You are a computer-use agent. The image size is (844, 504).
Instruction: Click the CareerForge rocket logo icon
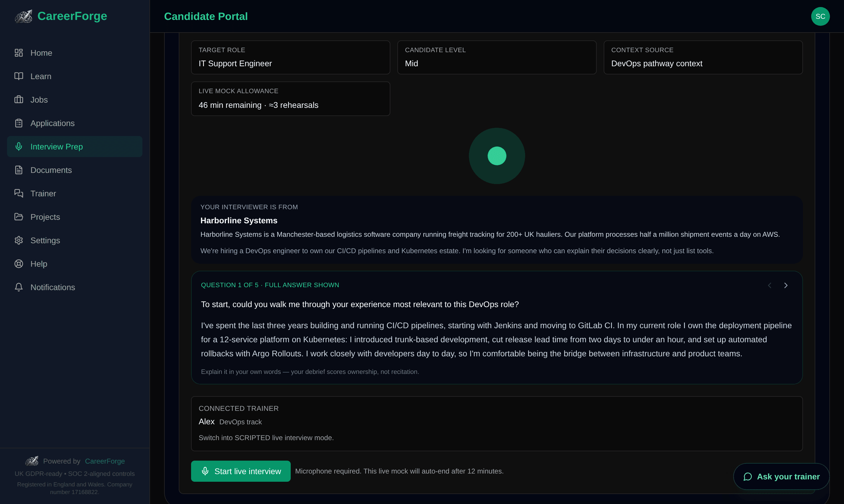coord(23,16)
